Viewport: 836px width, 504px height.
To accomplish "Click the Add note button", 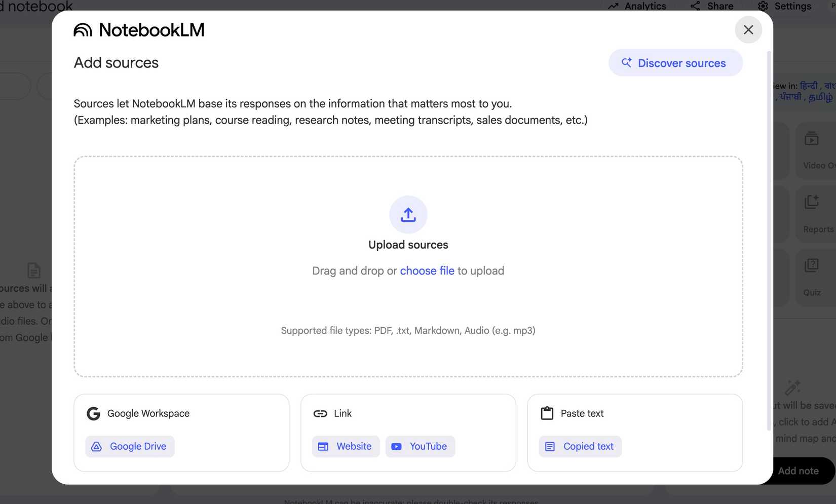I will (x=799, y=471).
